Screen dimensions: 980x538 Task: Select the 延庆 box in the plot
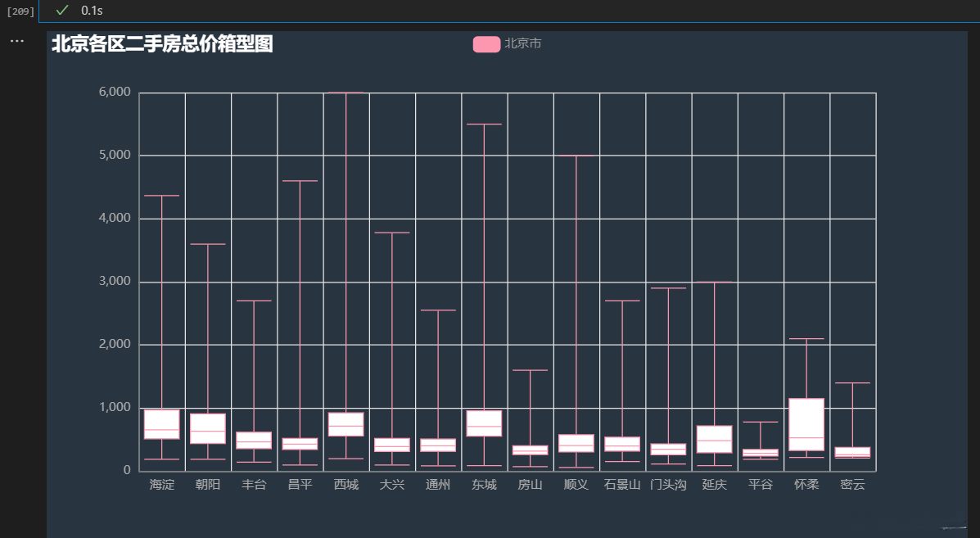(x=715, y=439)
